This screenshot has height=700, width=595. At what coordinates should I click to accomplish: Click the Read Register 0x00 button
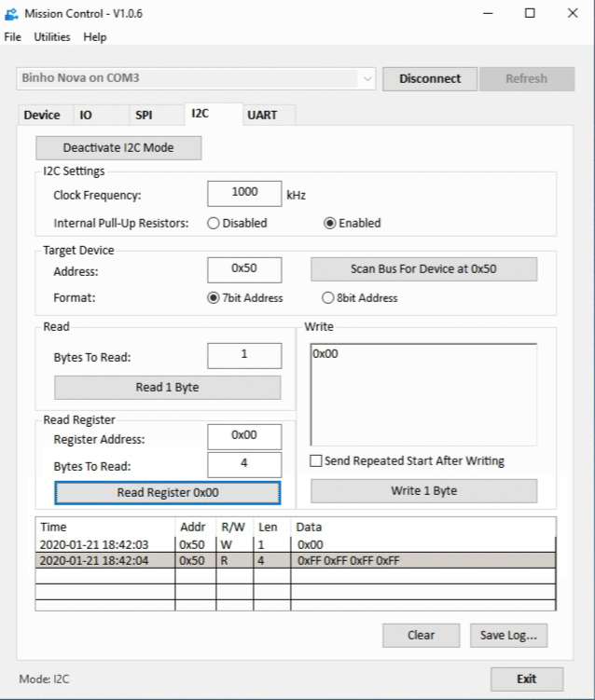tap(167, 492)
